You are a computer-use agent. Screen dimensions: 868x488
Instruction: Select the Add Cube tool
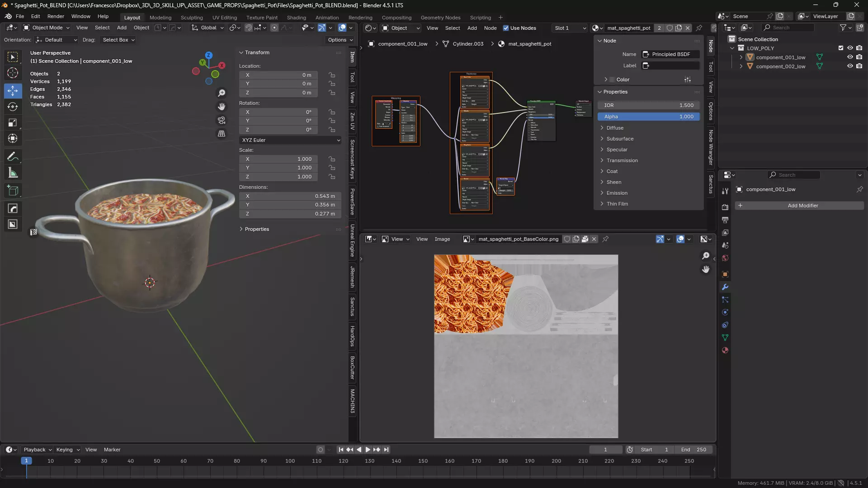click(13, 191)
